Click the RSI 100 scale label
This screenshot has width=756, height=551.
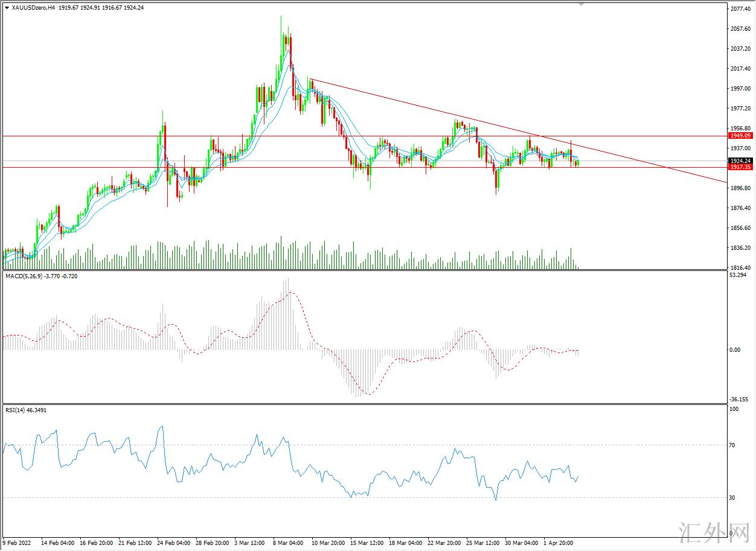[734, 409]
